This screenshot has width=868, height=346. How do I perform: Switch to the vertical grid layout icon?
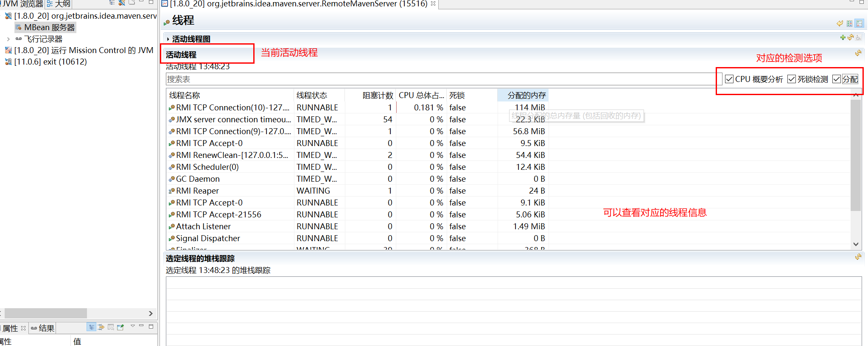(849, 23)
